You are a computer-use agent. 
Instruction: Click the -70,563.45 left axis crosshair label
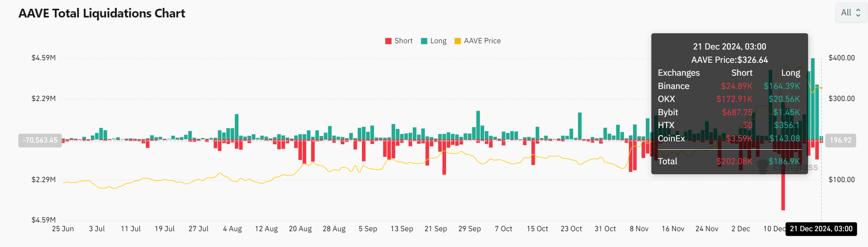pos(40,140)
